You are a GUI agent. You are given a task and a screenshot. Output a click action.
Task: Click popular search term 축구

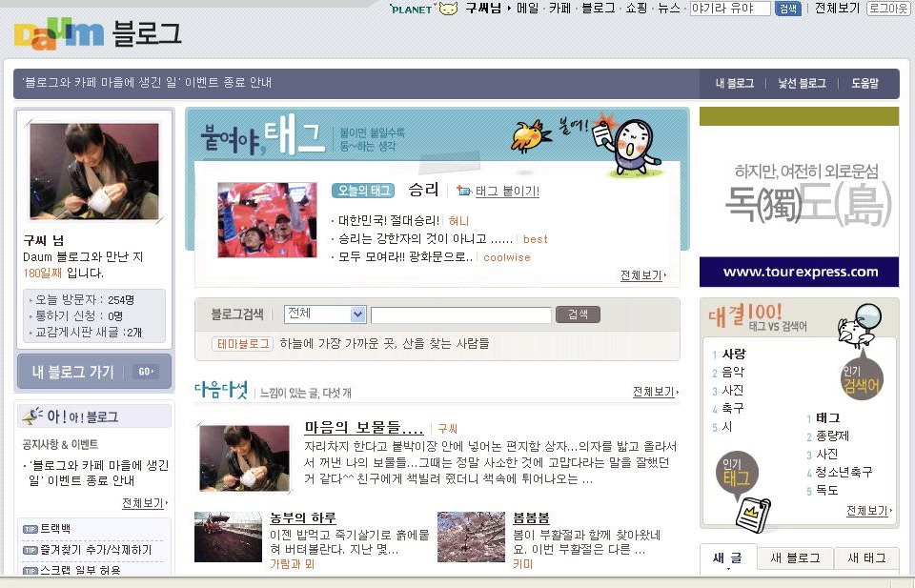733,408
